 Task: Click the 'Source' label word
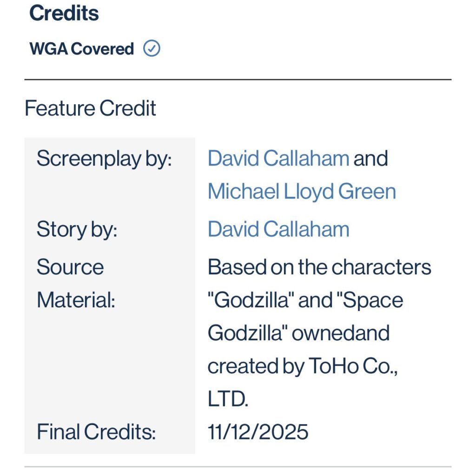coord(70,267)
